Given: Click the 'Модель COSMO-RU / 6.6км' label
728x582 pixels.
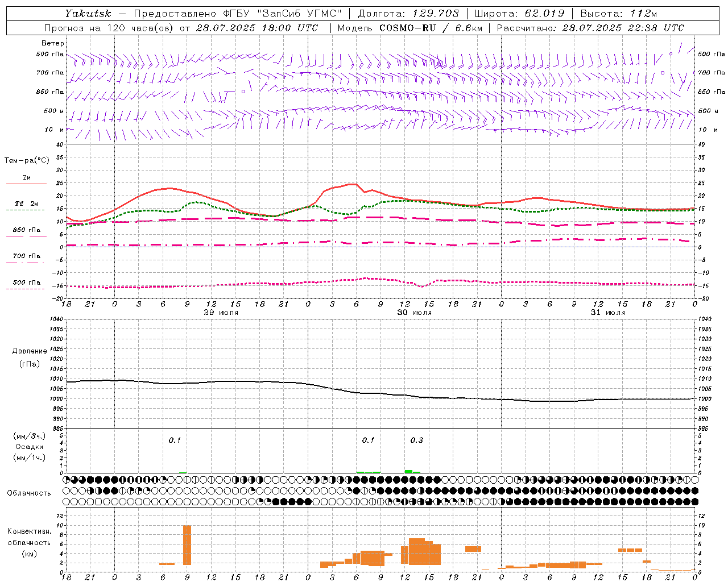Looking at the screenshot, I should pos(409,28).
